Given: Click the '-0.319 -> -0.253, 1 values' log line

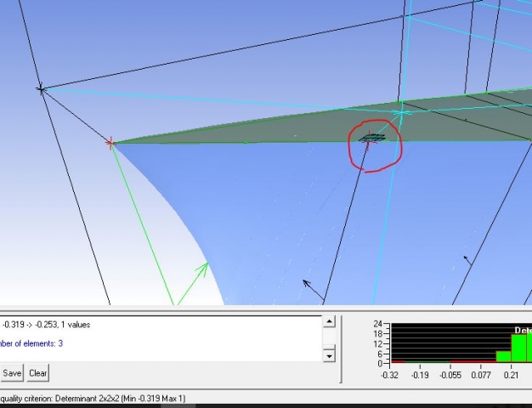Looking at the screenshot, I should point(47,325).
